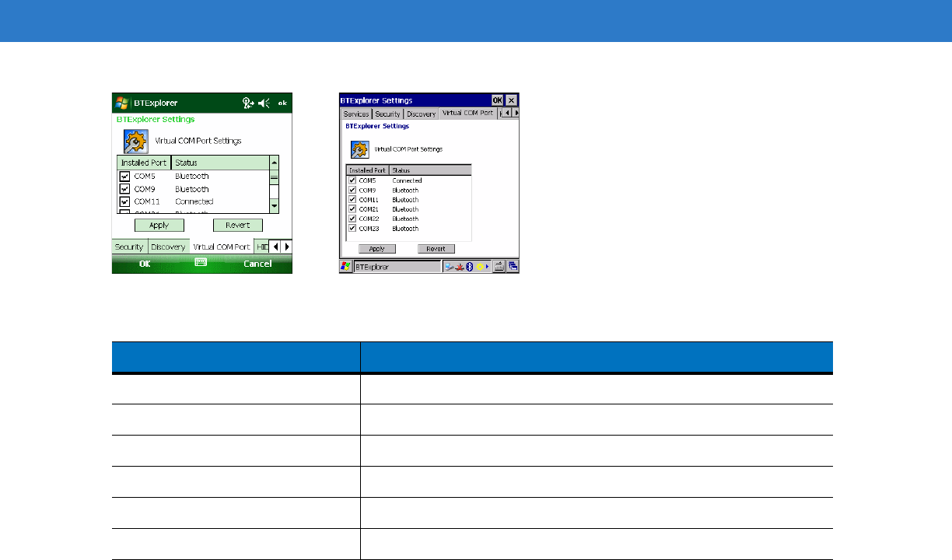952x560 pixels.
Task: Click Installed Port header in blue window
Action: (367, 170)
